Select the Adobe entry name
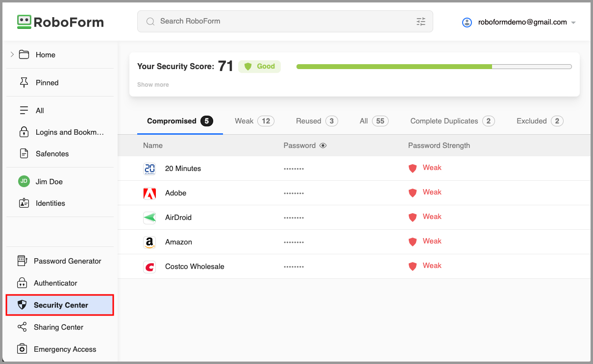The image size is (593, 364). click(175, 193)
